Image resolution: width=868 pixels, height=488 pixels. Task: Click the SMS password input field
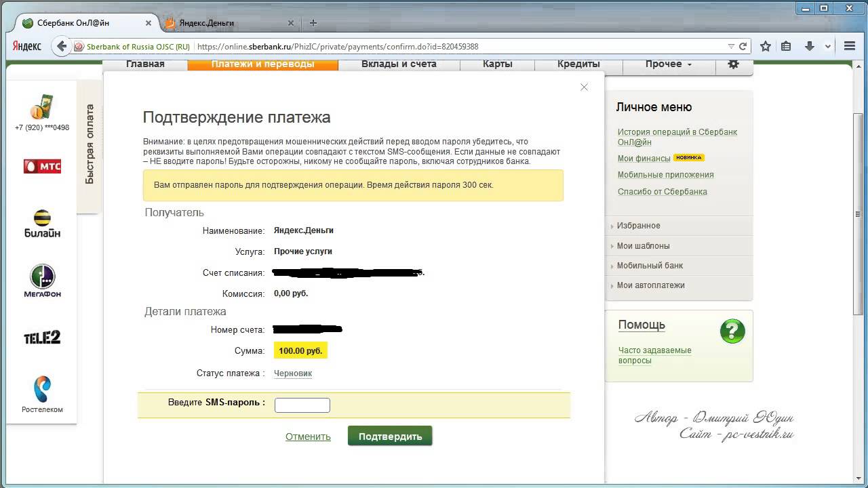coord(302,405)
